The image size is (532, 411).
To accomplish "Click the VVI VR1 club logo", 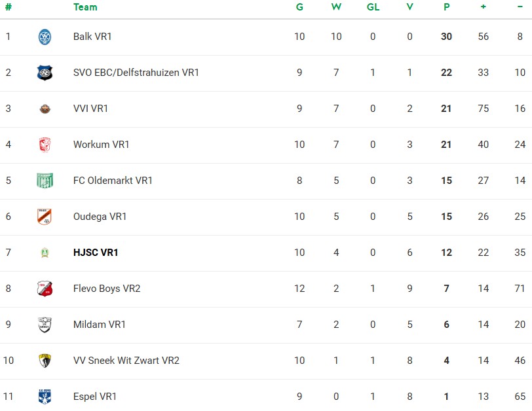I will coord(45,109).
